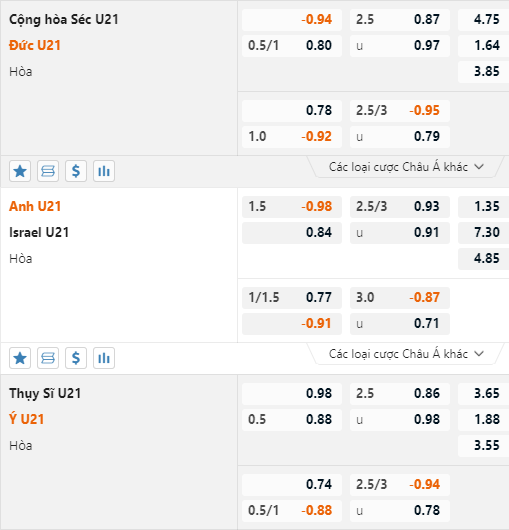Image resolution: width=509 pixels, height=530 pixels.
Task: Expand 'Các loại cược Châu Á khác' below the Đức U21 match
Action: point(406,167)
